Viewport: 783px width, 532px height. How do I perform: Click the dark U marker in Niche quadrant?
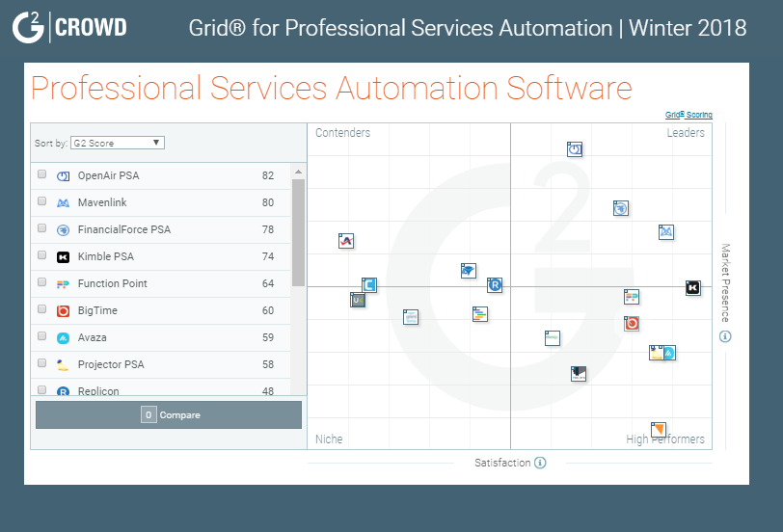358,300
